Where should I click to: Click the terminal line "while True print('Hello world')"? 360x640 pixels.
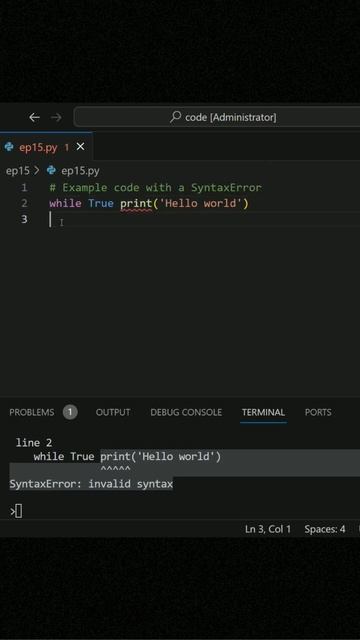click(127, 456)
